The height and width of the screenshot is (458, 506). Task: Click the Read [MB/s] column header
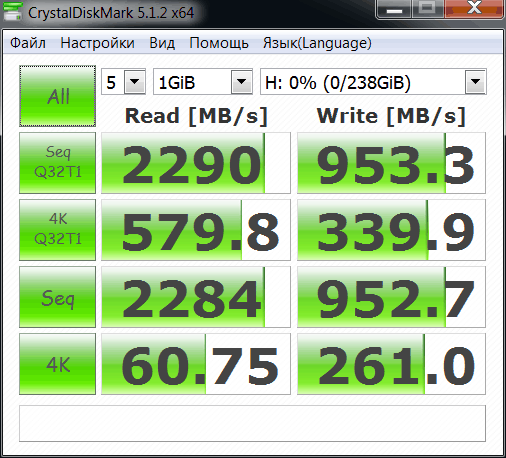(x=196, y=116)
